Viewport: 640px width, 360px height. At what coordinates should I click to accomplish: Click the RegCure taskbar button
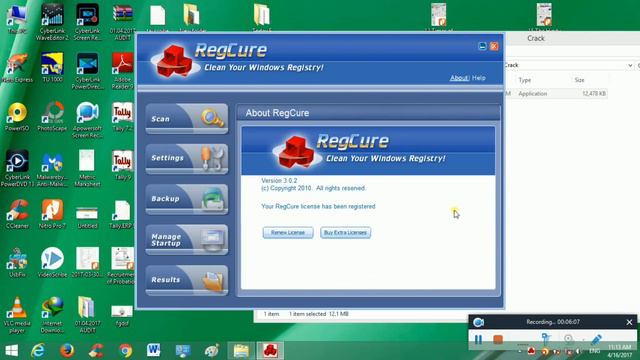pos(270,351)
